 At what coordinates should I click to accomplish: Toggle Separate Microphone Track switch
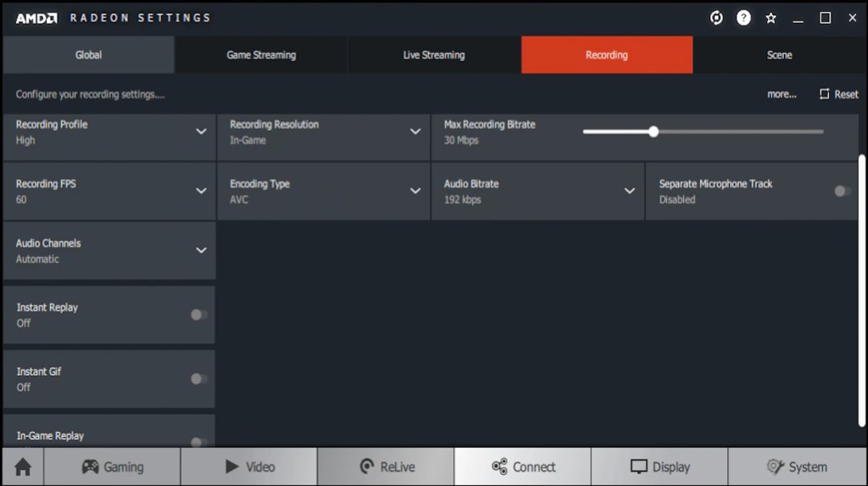coord(843,191)
